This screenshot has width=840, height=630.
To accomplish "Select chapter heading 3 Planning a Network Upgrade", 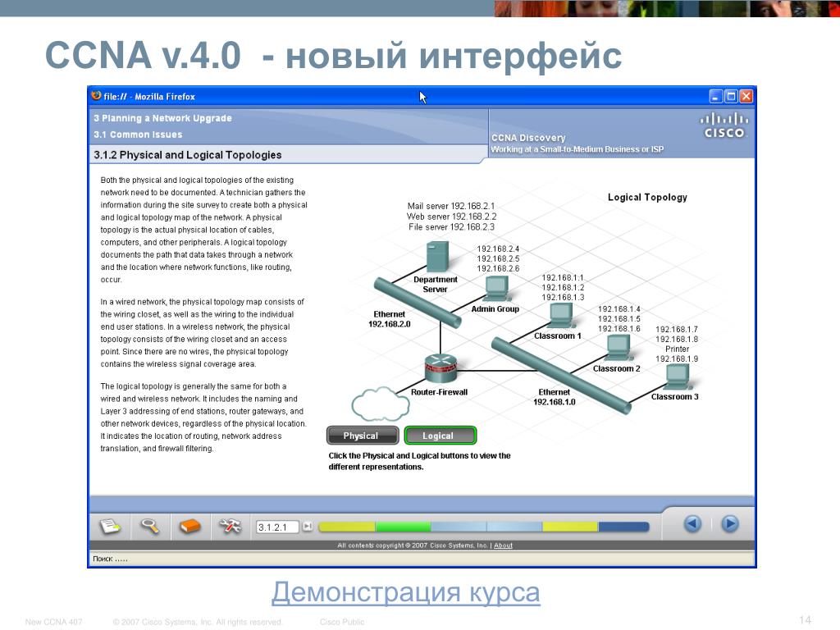I will (163, 118).
